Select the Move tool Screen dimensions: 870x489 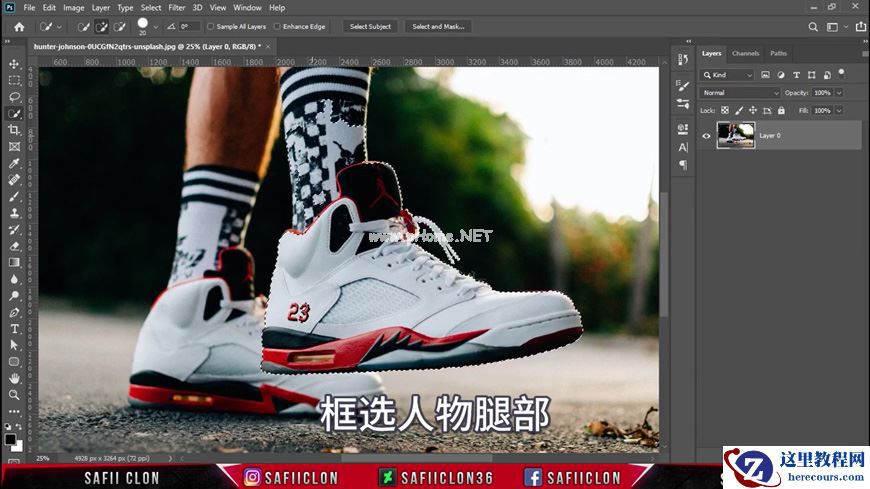click(14, 64)
